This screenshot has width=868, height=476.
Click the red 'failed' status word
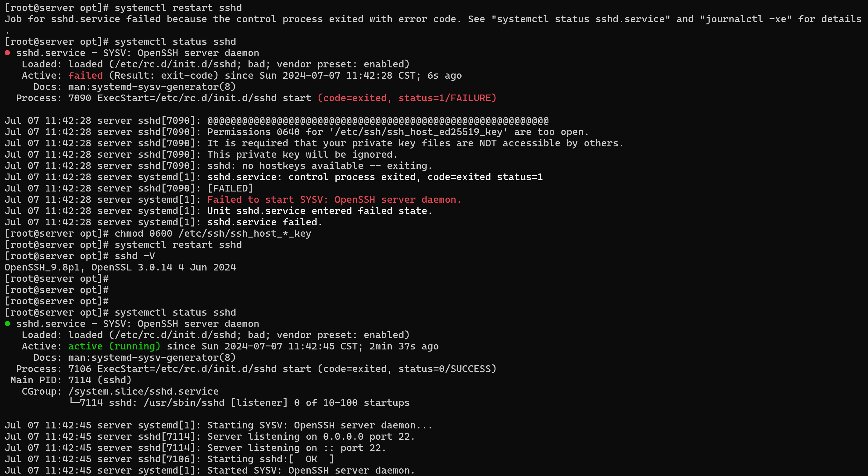click(x=85, y=76)
